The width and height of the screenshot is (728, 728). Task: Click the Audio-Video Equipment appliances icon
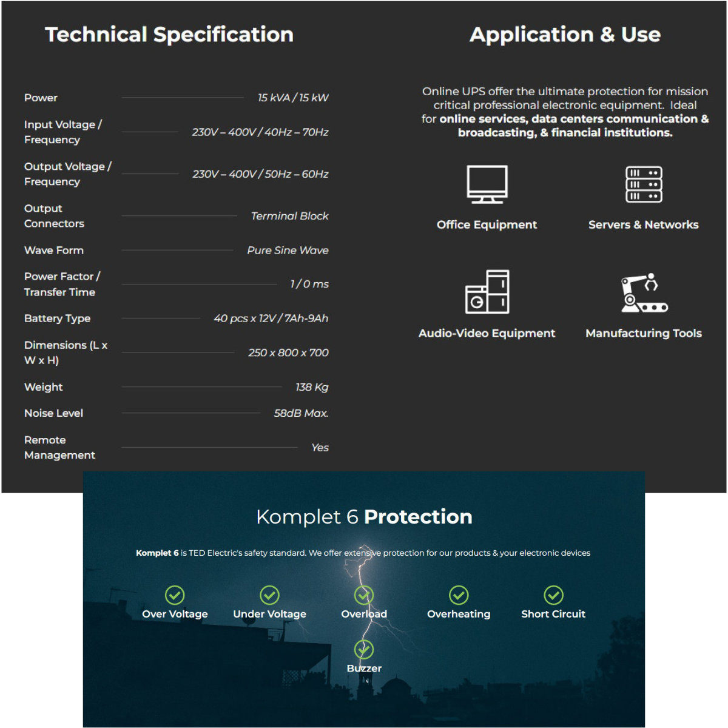click(x=487, y=292)
